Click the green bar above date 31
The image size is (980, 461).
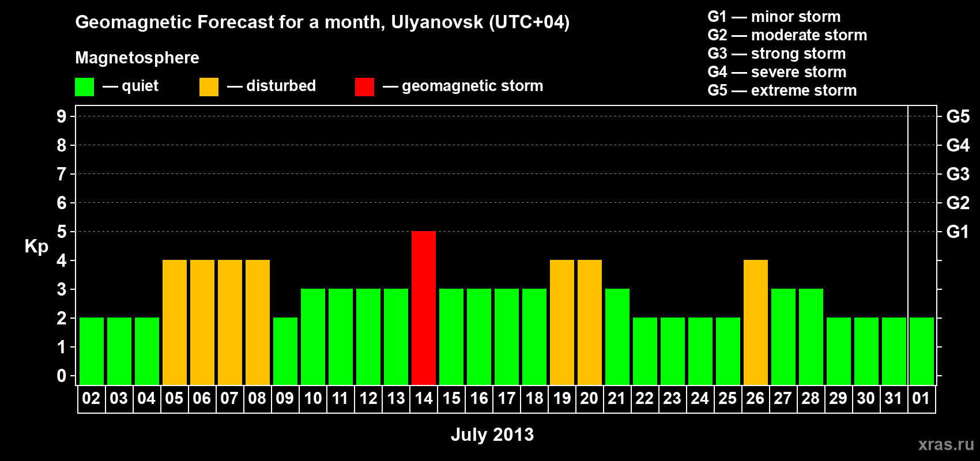pyautogui.click(x=894, y=351)
